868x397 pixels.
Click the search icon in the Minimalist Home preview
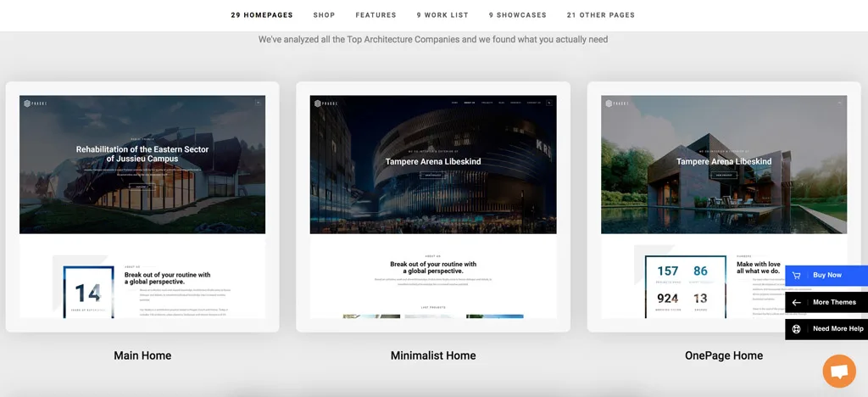pyautogui.click(x=548, y=103)
